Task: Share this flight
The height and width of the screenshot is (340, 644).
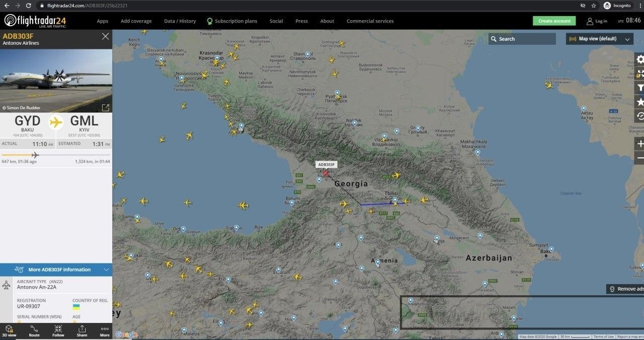Action: [x=82, y=331]
